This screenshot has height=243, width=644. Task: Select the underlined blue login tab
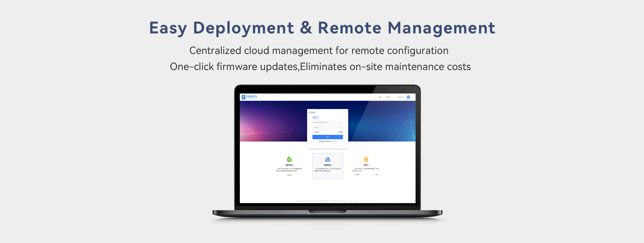[x=316, y=117]
